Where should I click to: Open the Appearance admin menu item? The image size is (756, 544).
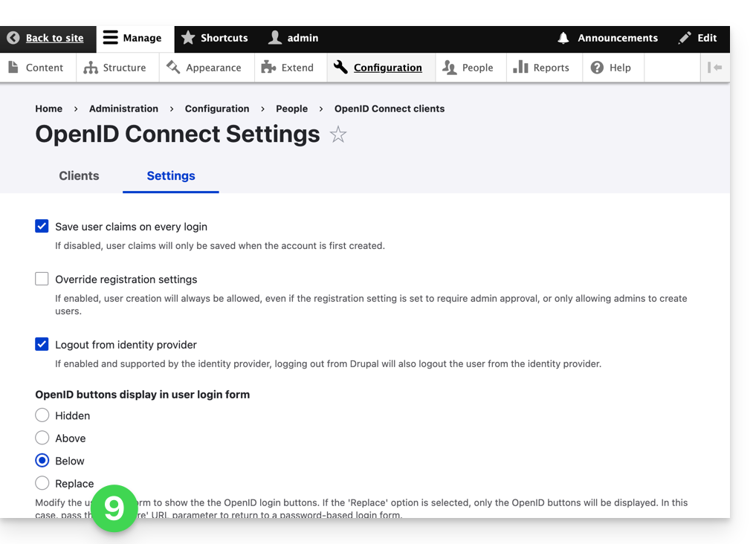[x=207, y=68]
